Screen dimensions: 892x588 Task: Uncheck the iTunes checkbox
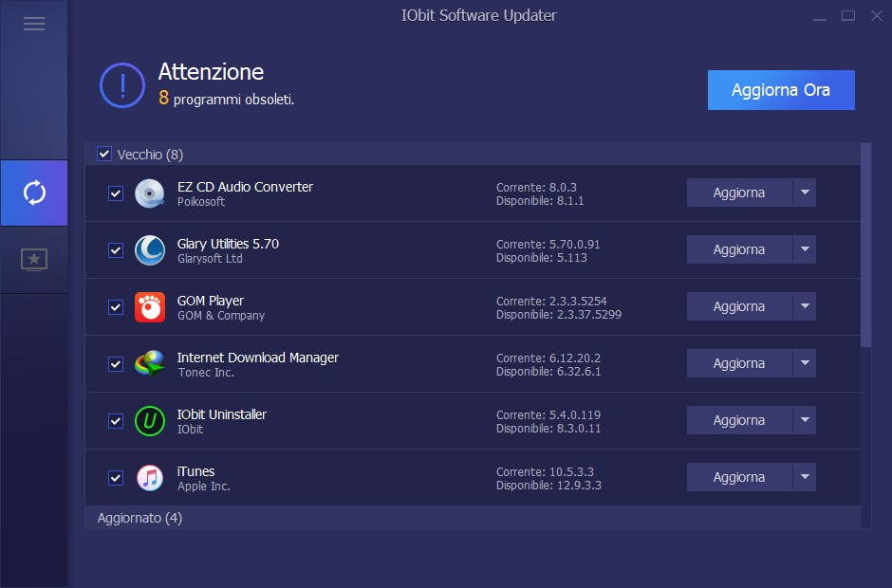coord(116,478)
